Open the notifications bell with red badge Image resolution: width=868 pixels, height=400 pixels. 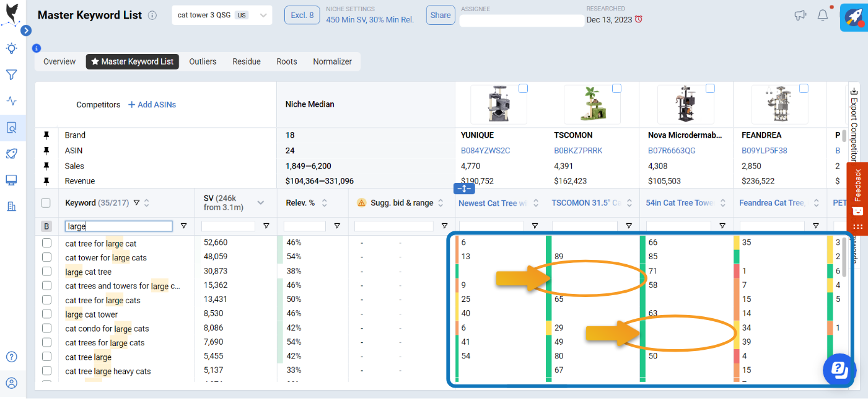click(x=823, y=14)
